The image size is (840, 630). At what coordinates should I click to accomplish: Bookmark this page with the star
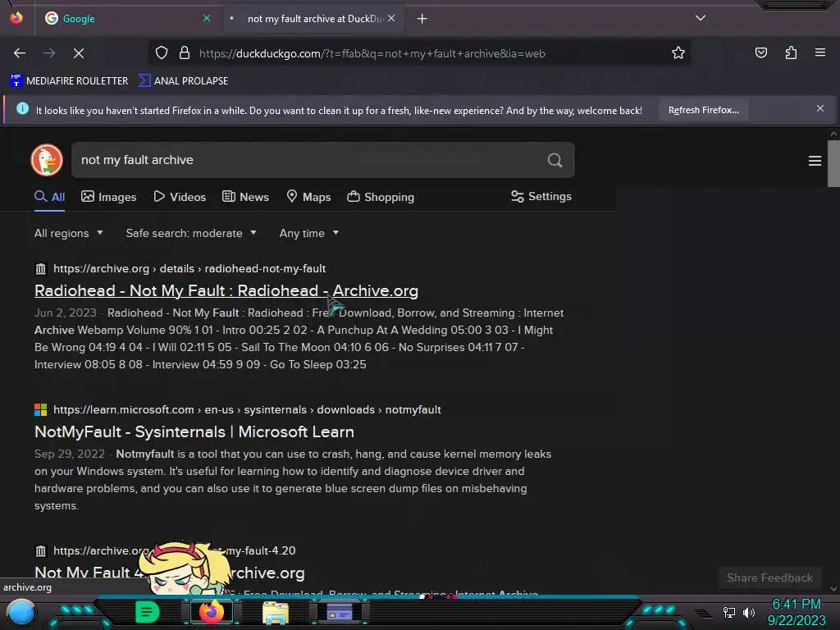[x=678, y=52]
